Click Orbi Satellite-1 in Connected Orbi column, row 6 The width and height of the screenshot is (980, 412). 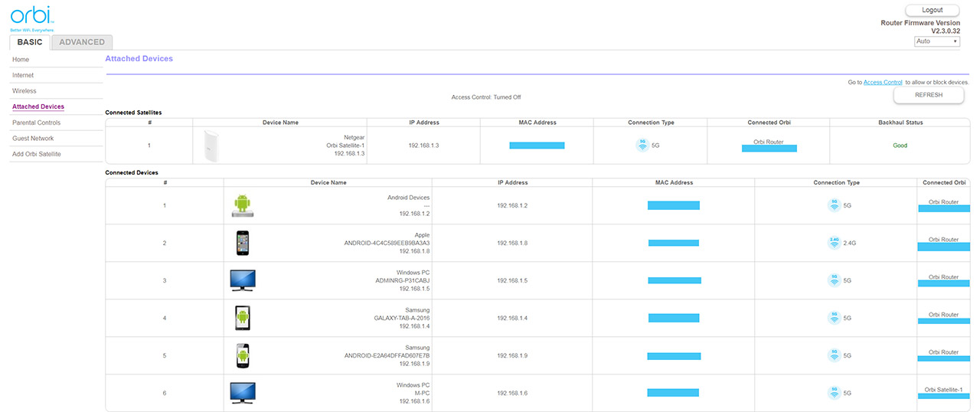(x=943, y=390)
